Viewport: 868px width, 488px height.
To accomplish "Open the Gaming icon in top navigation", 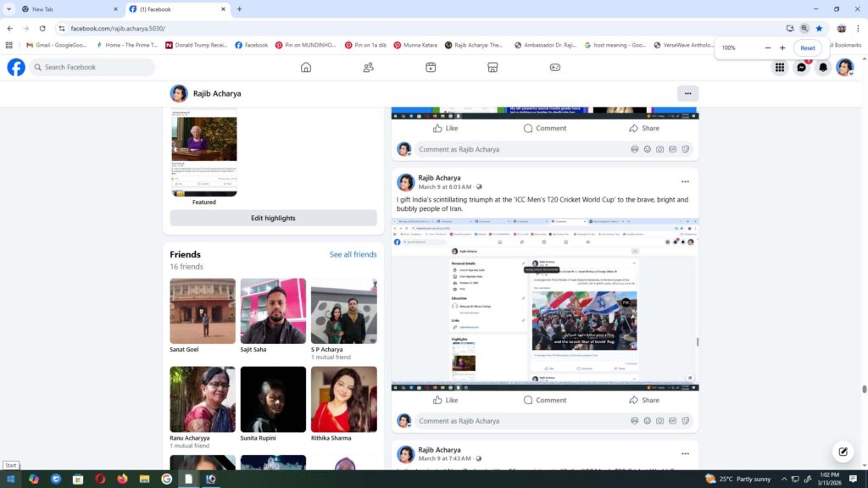I will tap(555, 68).
